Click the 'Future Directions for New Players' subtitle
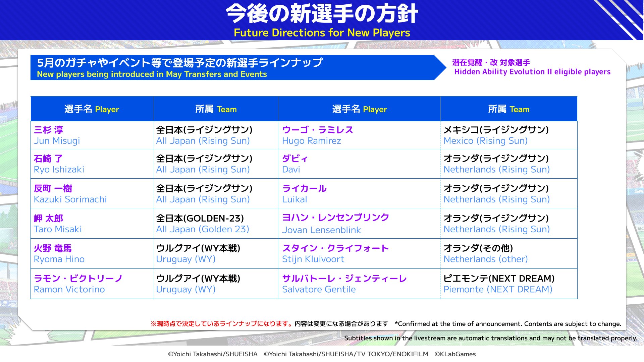 click(x=322, y=33)
